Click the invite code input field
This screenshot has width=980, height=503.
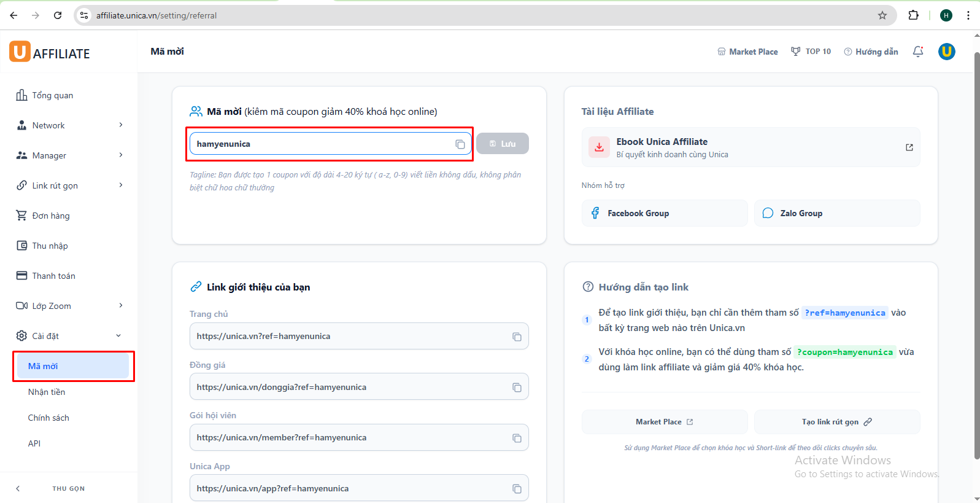point(319,144)
